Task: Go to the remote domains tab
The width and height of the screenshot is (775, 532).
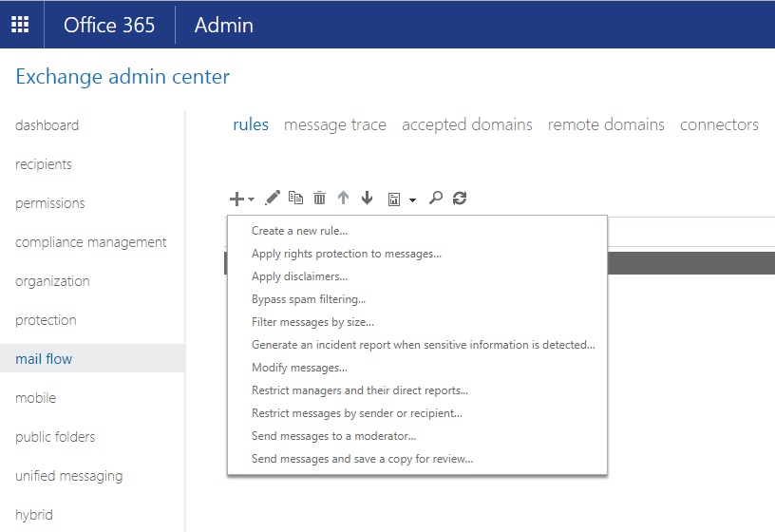Action: 606,124
